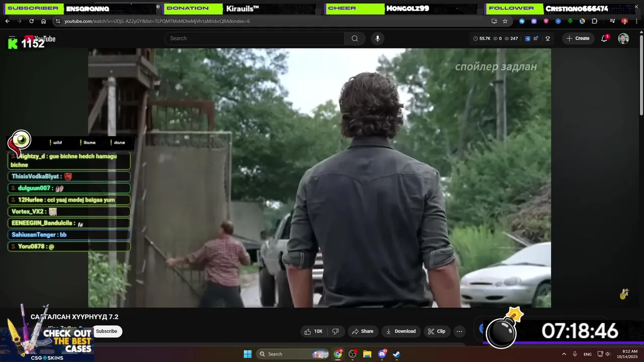View site information icon in address bar
The height and width of the screenshot is (362, 644).
tap(58, 21)
